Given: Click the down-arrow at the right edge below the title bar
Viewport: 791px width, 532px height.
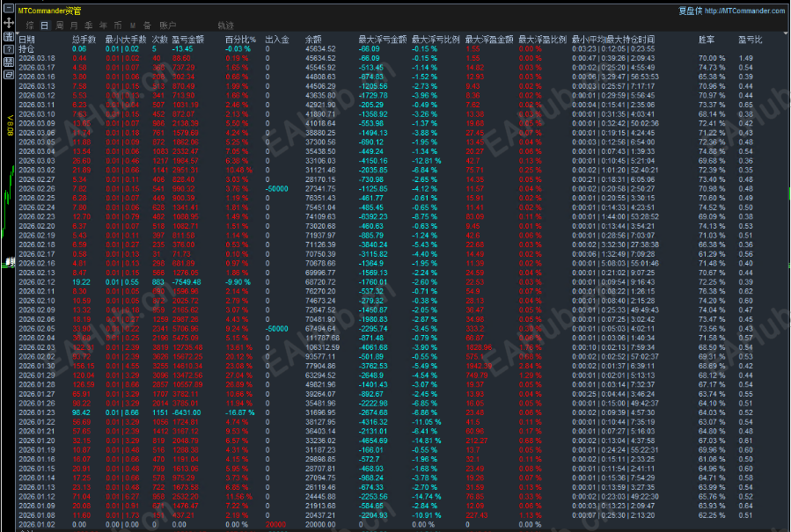Looking at the screenshot, I should click(785, 33).
